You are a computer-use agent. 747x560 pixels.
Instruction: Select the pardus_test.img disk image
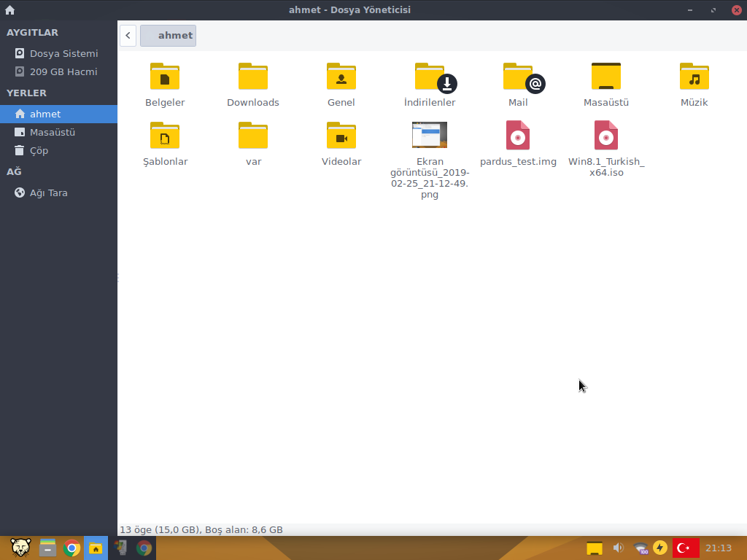point(518,136)
